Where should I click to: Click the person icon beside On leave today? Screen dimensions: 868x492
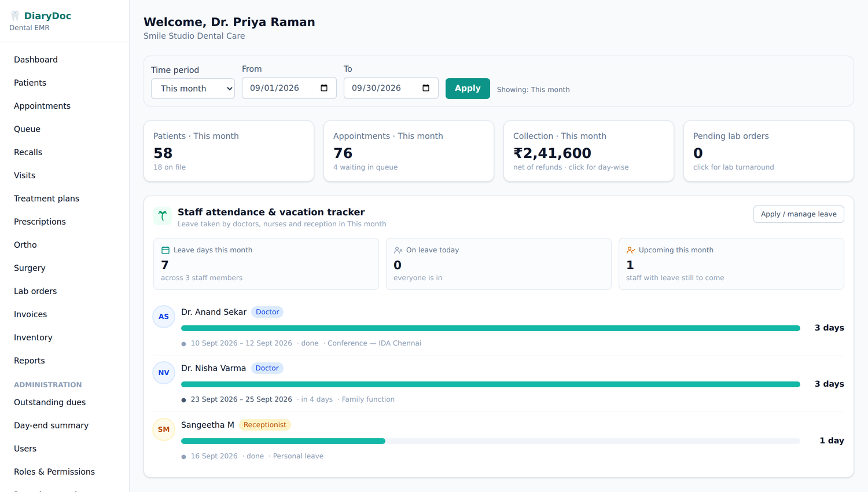(398, 250)
